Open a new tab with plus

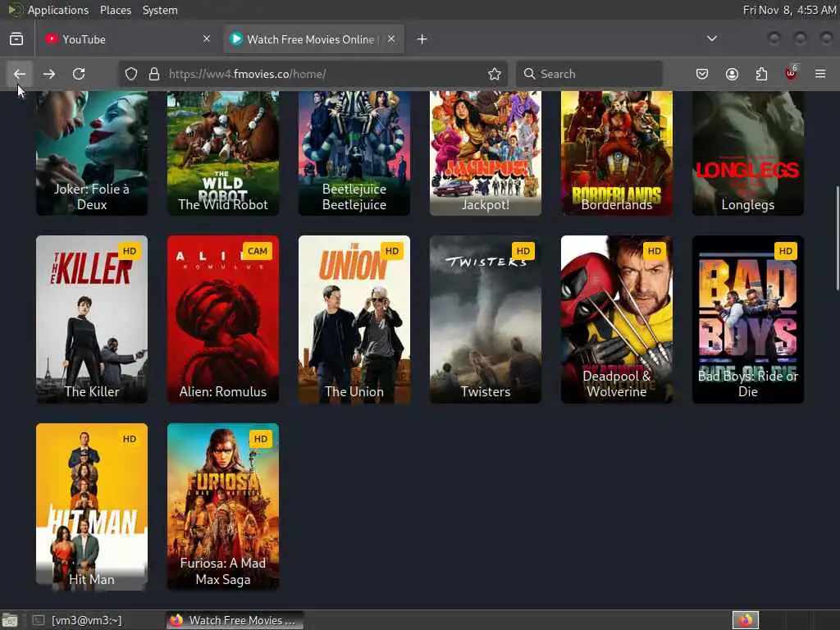422,39
